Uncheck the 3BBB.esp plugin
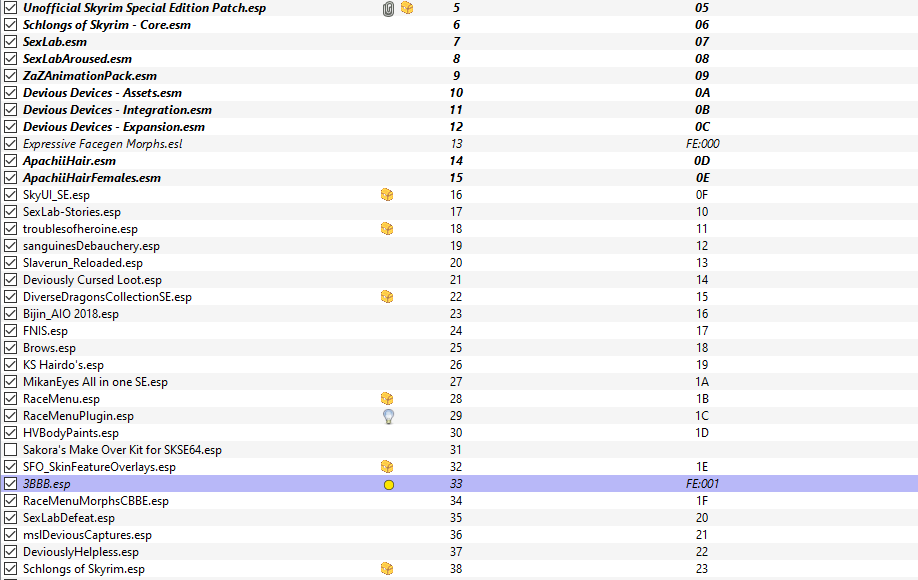Viewport: 918px width, 580px height. (x=11, y=484)
